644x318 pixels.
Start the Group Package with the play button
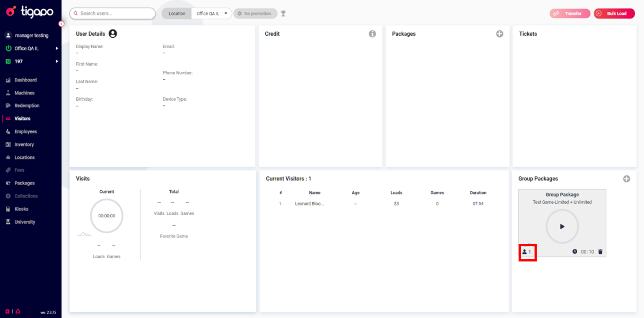[x=562, y=226]
